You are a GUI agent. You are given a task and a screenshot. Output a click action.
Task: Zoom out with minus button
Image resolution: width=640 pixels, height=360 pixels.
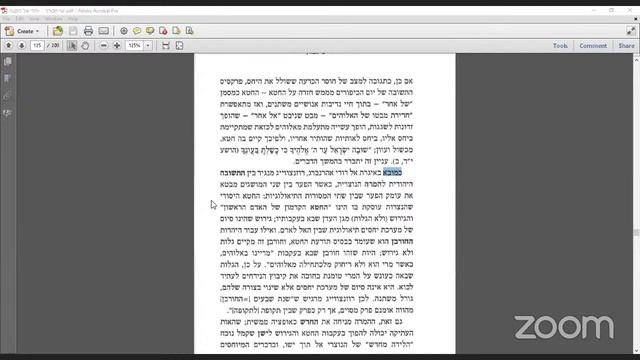104,46
